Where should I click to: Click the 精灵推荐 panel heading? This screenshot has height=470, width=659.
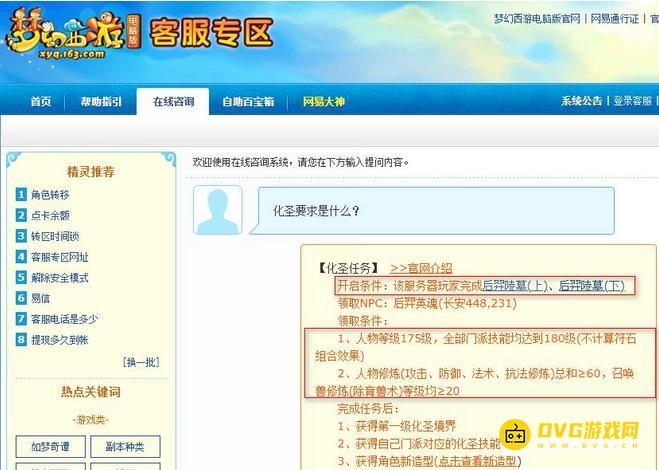click(x=91, y=172)
